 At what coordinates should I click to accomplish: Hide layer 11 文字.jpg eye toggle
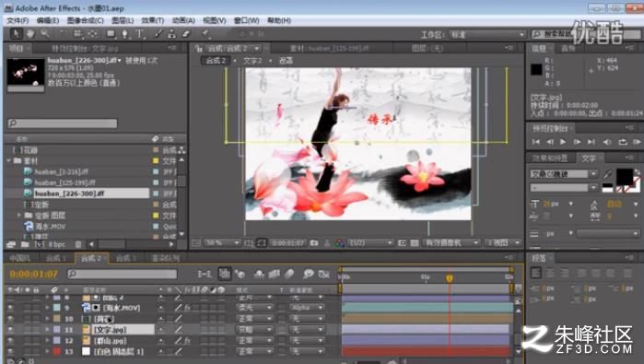click(10, 330)
